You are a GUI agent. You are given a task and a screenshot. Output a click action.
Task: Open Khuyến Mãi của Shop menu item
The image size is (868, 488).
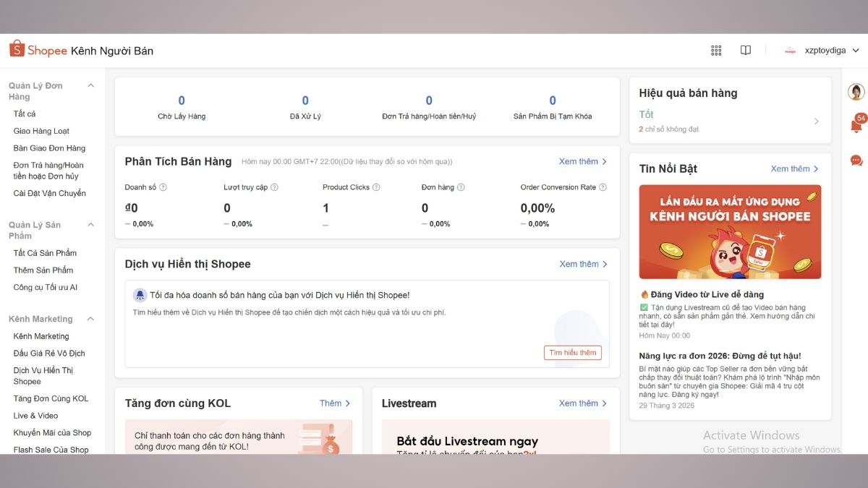coord(52,433)
